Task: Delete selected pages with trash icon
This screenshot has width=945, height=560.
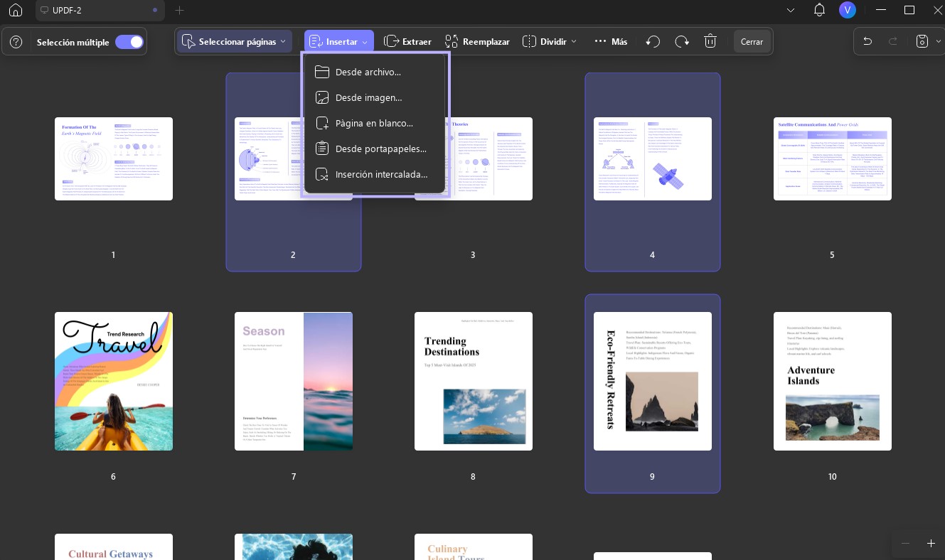Action: coord(710,42)
